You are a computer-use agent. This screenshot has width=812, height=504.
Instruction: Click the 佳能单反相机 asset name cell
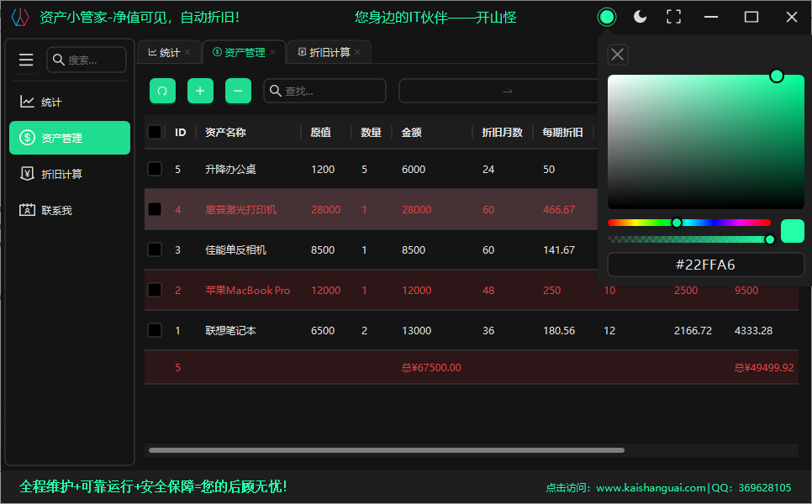(x=235, y=250)
